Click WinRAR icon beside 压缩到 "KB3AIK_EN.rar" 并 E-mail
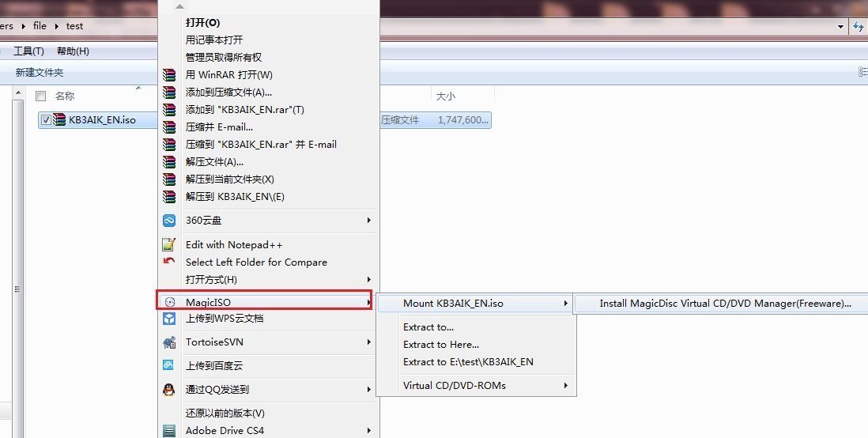868x438 pixels. click(169, 145)
